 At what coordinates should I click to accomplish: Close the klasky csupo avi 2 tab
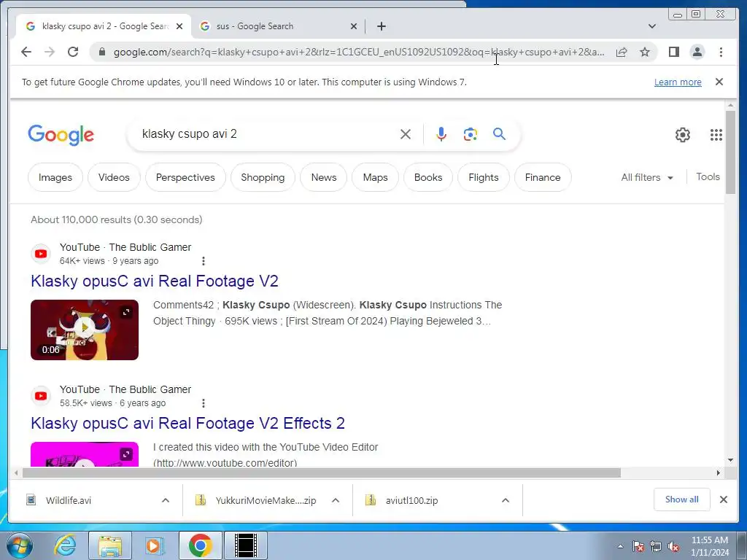pos(179,26)
